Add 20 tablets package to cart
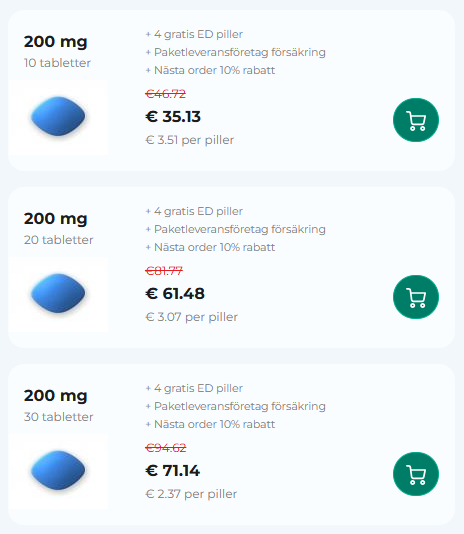464x534 pixels. (x=416, y=297)
